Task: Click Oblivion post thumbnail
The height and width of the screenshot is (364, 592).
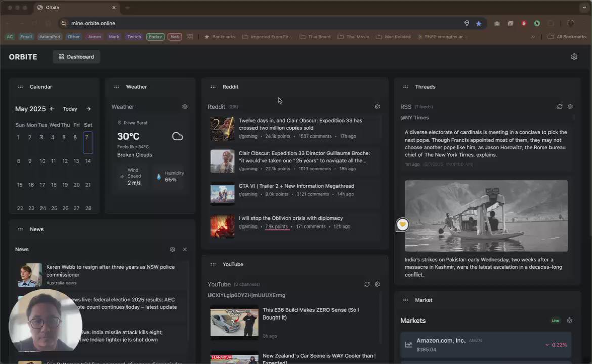Action: [222, 226]
